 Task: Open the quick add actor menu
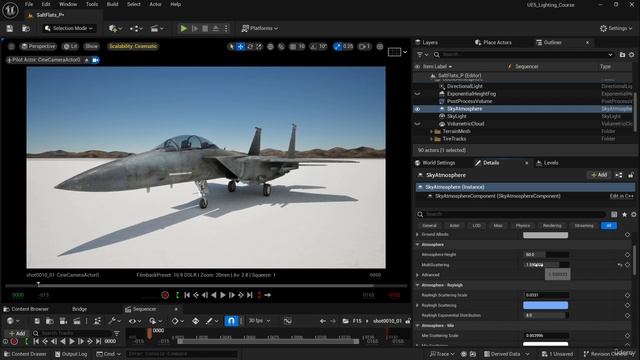[x=115, y=28]
